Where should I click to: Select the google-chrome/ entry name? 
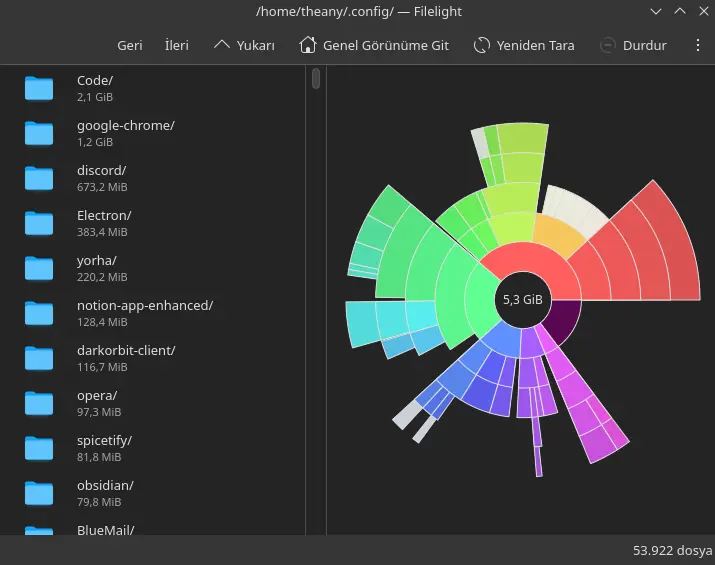tap(126, 126)
